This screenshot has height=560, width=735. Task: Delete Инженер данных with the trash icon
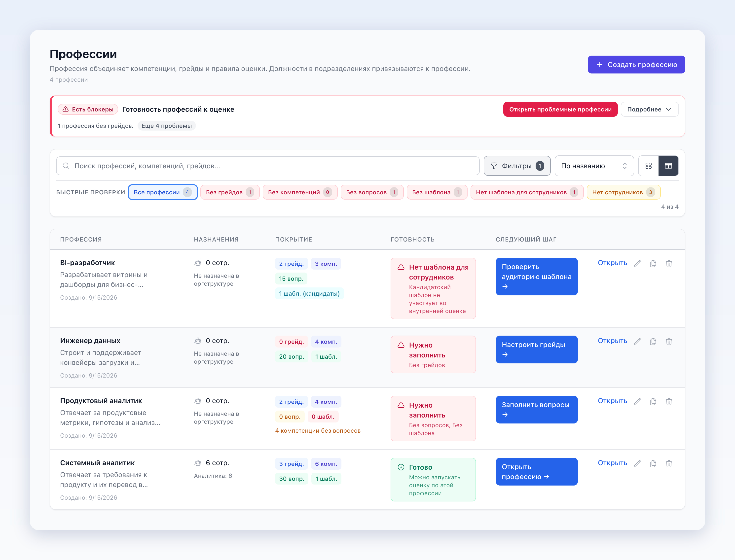point(669,341)
